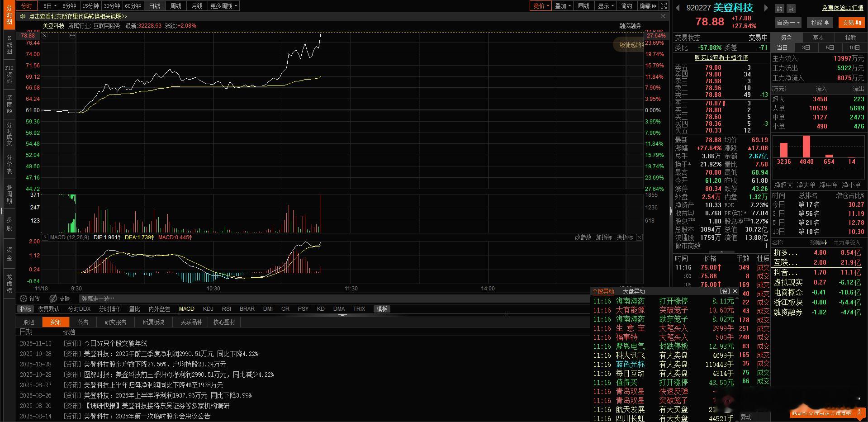Click 购买L2查看十档行情 link
868x422 pixels.
(721, 57)
